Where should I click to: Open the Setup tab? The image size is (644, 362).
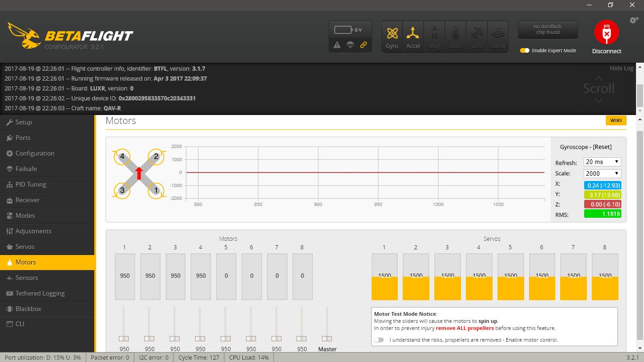pyautogui.click(x=47, y=122)
